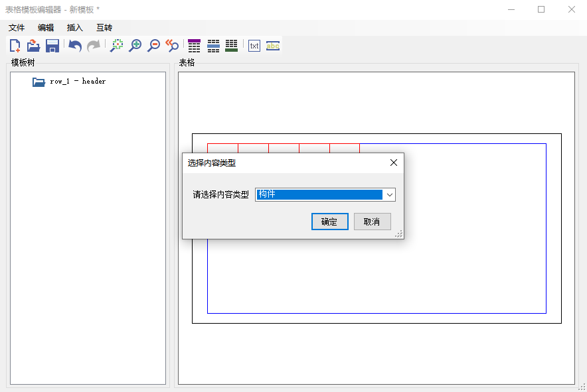Click the dialog resize grip
The height and width of the screenshot is (392, 587).
tap(399, 234)
